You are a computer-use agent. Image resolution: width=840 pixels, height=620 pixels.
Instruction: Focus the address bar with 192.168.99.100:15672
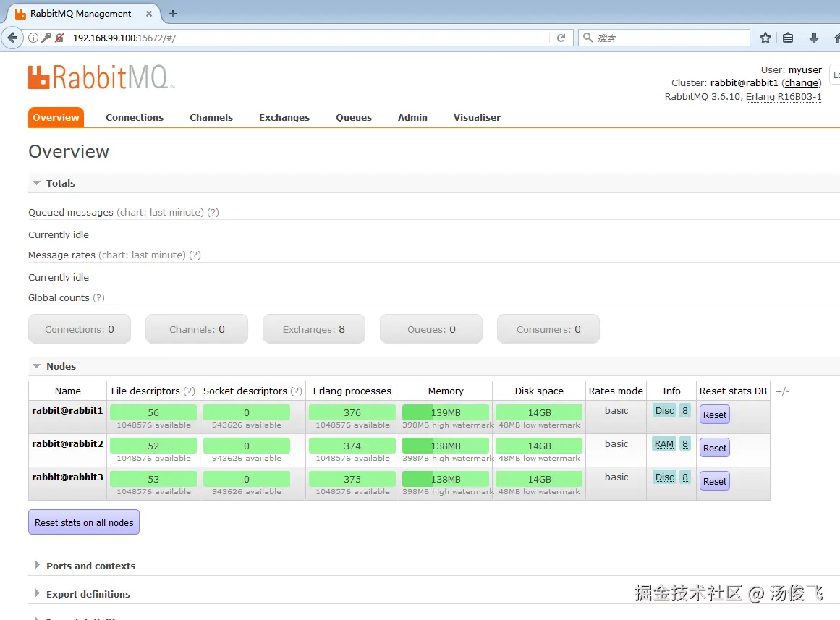[x=310, y=38]
